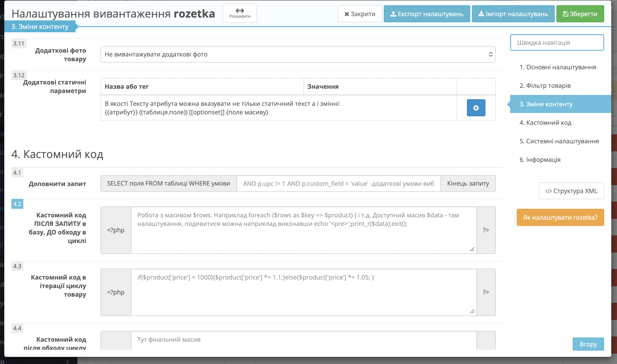Go to 2. Фільтр товарів section

click(x=545, y=86)
